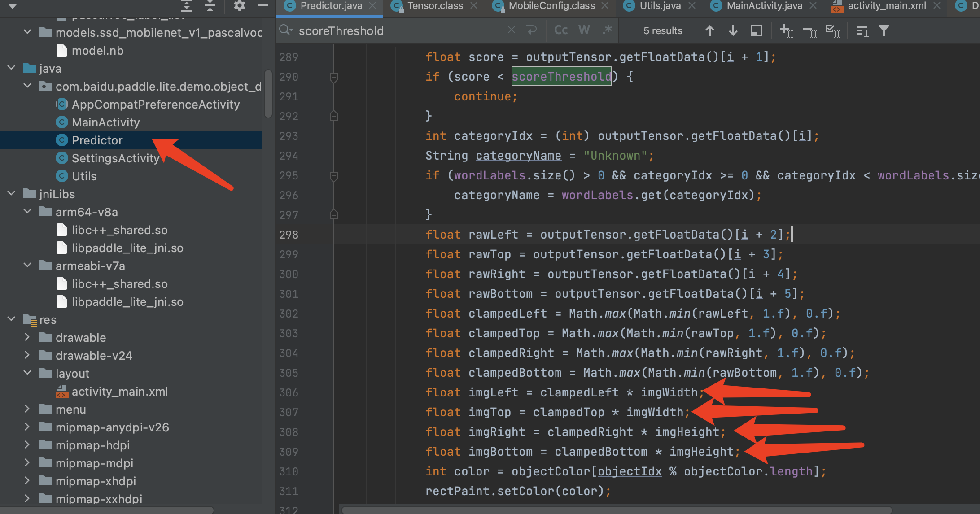Image resolution: width=980 pixels, height=514 pixels.
Task: Open multiline search options icon
Action: pos(862,31)
